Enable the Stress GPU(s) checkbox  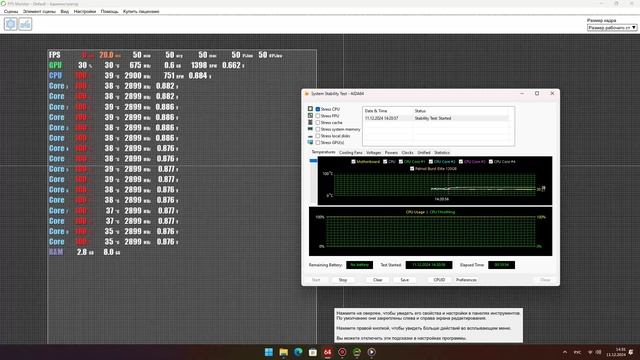[x=318, y=142]
